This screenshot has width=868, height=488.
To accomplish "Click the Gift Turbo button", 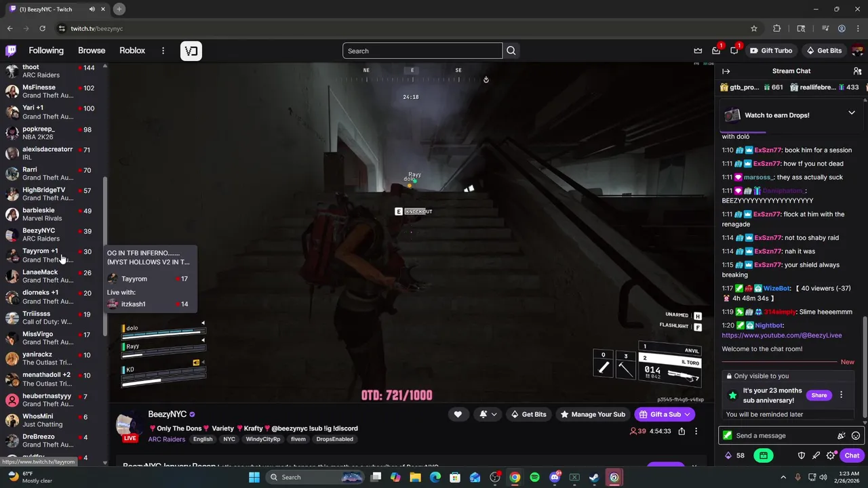I will pyautogui.click(x=770, y=51).
